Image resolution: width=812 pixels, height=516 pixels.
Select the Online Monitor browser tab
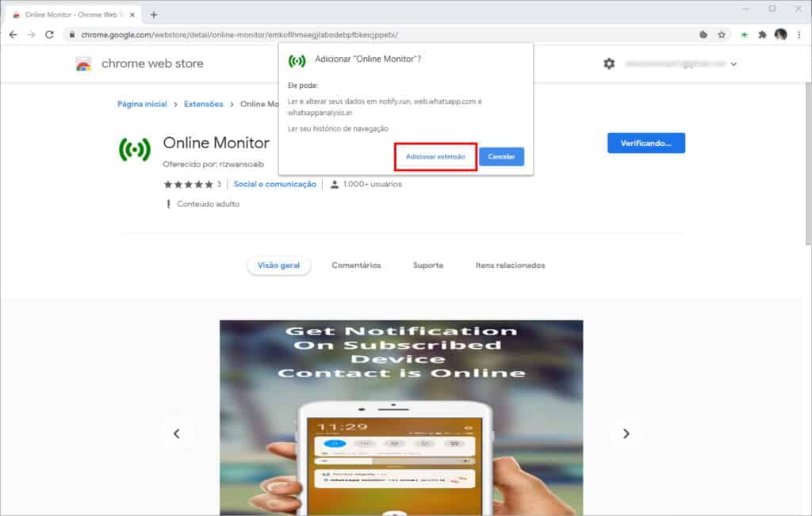(x=72, y=14)
